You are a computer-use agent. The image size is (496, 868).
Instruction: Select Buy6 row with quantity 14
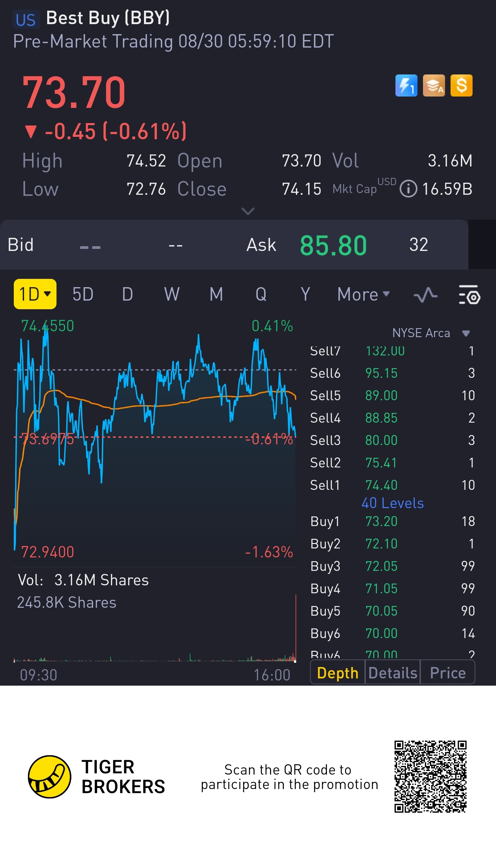coord(392,634)
